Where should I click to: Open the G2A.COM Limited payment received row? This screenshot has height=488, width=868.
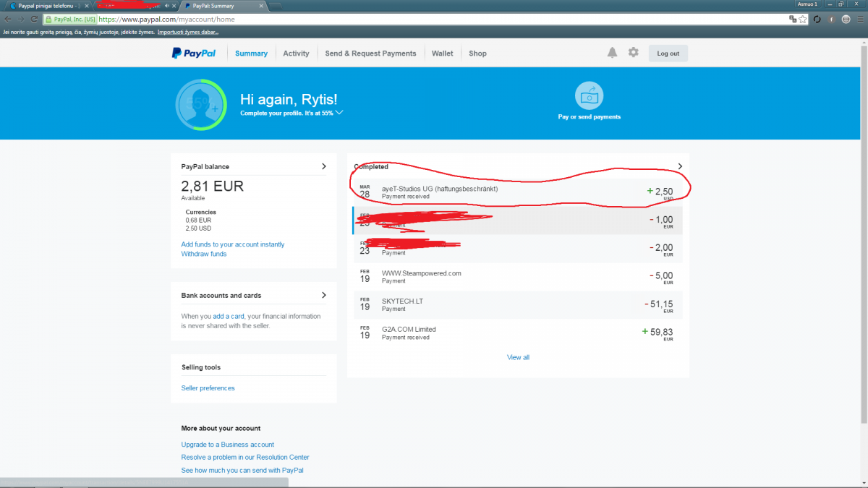tap(518, 333)
